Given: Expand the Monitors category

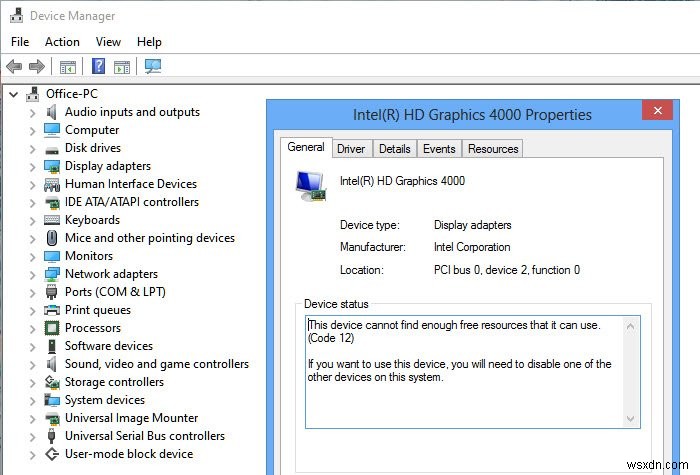Looking at the screenshot, I should pyautogui.click(x=32, y=257).
